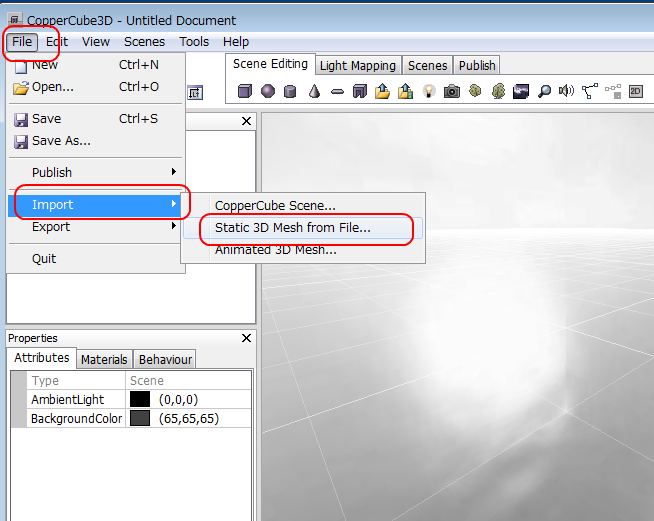Open the Materials tab in Properties

(x=104, y=360)
